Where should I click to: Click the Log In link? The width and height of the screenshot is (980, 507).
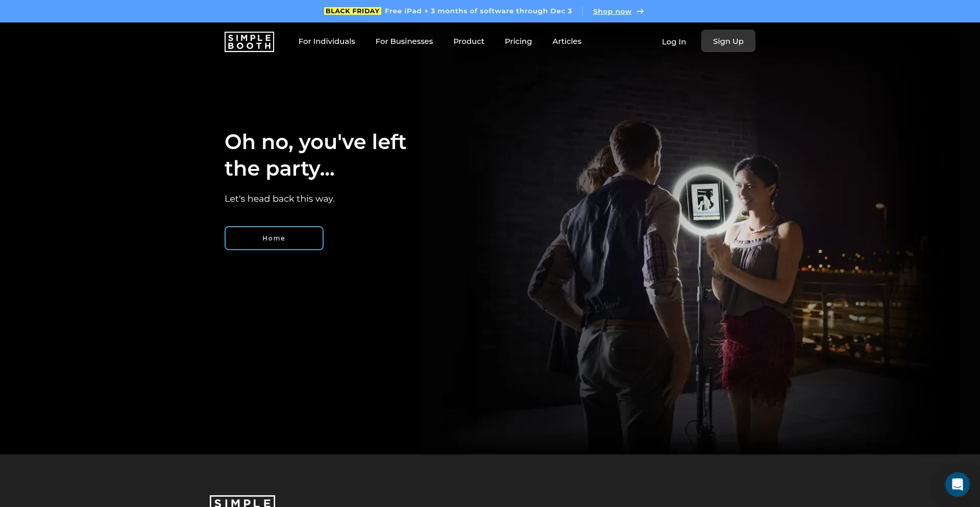(x=674, y=42)
